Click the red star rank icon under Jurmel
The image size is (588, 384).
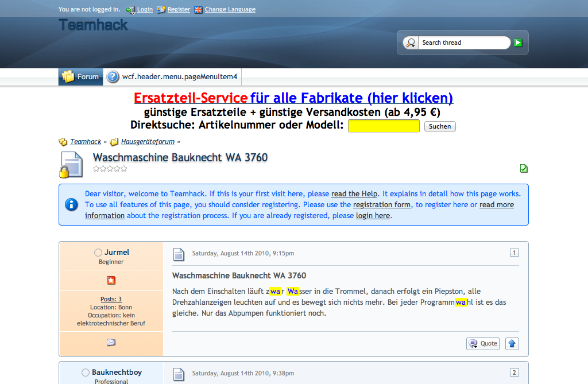(x=111, y=280)
